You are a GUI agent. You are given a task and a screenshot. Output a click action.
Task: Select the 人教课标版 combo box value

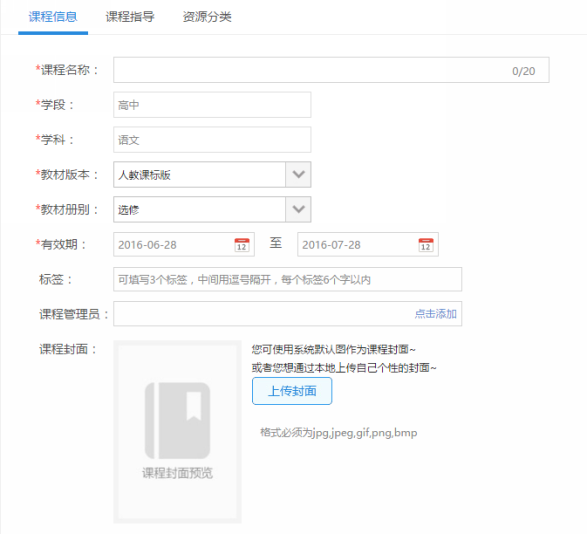(200, 174)
